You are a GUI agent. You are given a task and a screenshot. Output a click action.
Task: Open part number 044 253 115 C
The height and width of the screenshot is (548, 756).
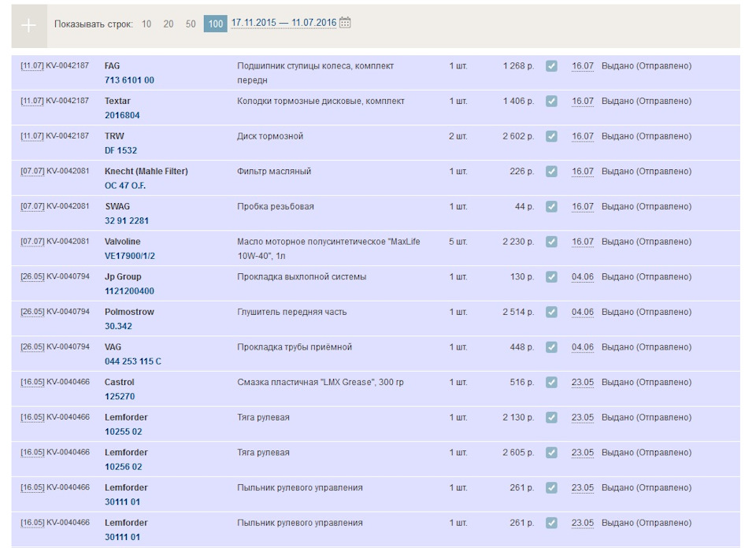coord(132,361)
